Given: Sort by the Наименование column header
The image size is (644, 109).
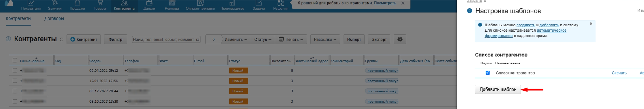Looking at the screenshot, I should [32, 61].
